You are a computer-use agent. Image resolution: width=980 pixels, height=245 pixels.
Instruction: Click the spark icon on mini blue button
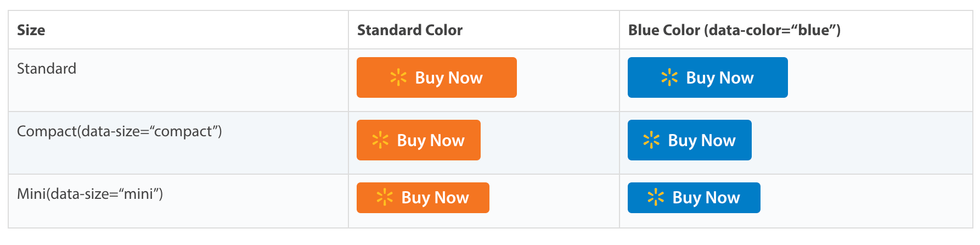coord(656,197)
